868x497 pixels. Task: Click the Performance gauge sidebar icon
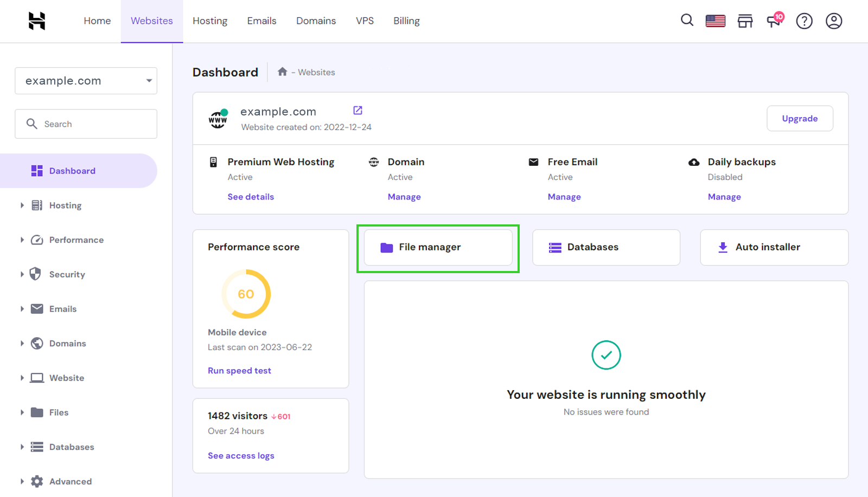pyautogui.click(x=37, y=240)
